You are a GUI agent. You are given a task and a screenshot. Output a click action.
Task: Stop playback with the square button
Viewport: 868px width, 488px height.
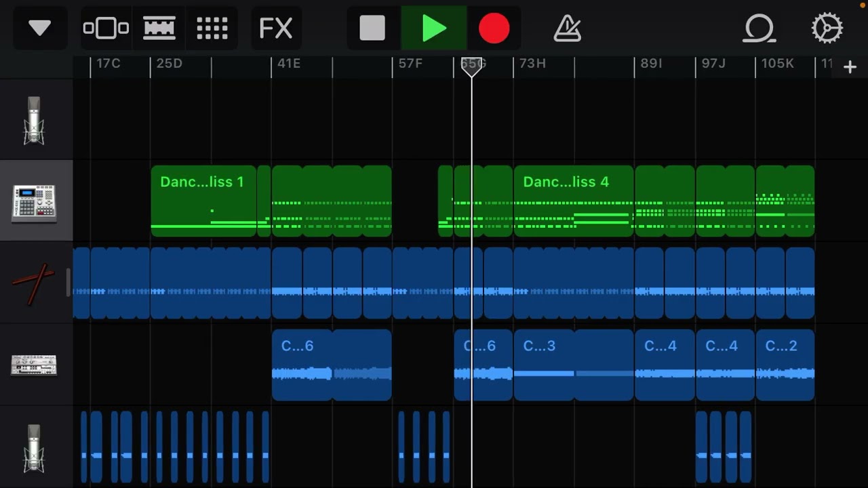click(x=372, y=28)
